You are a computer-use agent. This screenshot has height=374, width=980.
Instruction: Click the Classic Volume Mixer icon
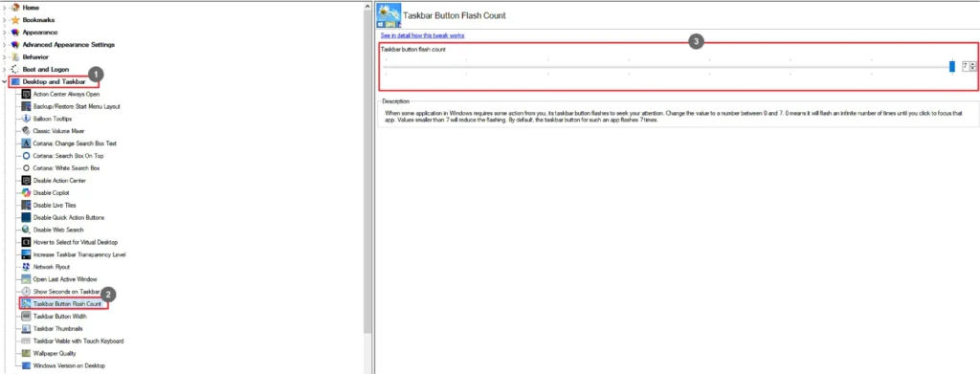click(26, 131)
